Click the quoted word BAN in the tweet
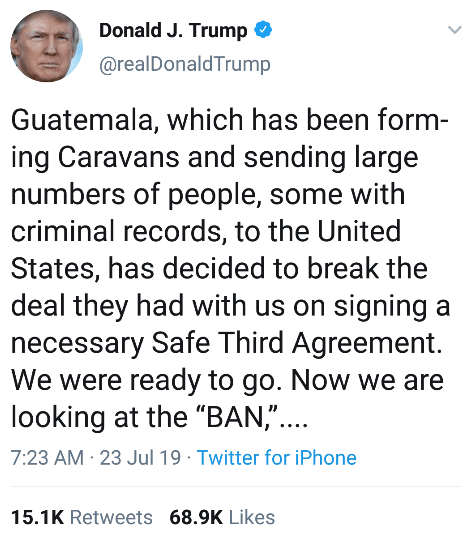The height and width of the screenshot is (537, 468). point(236,417)
